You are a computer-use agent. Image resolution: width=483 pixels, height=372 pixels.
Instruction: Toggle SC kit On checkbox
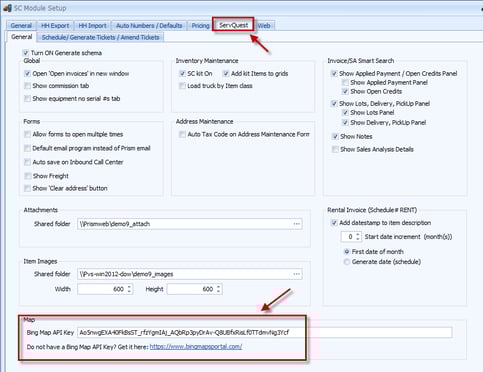[182, 74]
